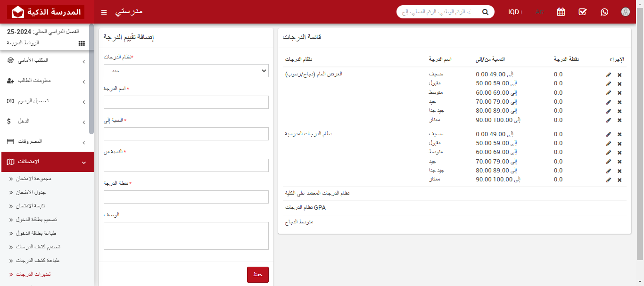Click the WhatsApp icon in the top bar
This screenshot has height=286, width=644.
(604, 12)
